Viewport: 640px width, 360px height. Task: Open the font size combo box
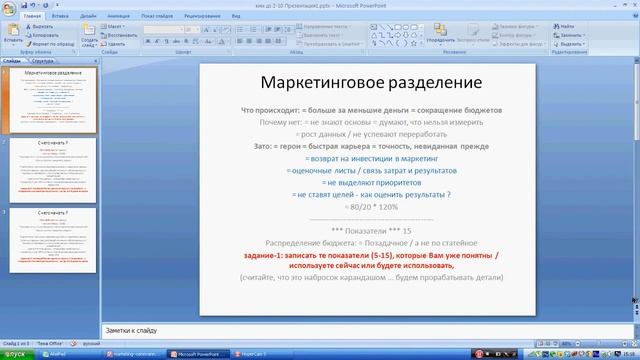point(192,30)
